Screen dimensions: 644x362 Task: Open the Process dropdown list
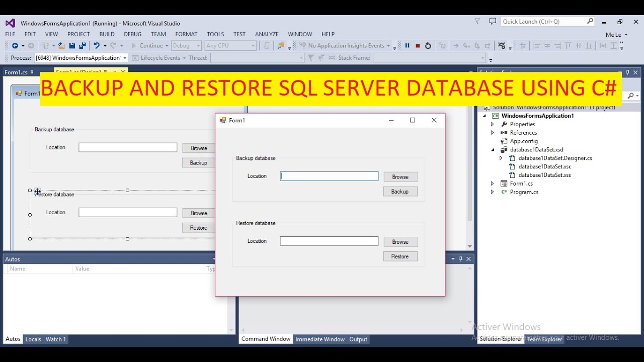point(125,58)
